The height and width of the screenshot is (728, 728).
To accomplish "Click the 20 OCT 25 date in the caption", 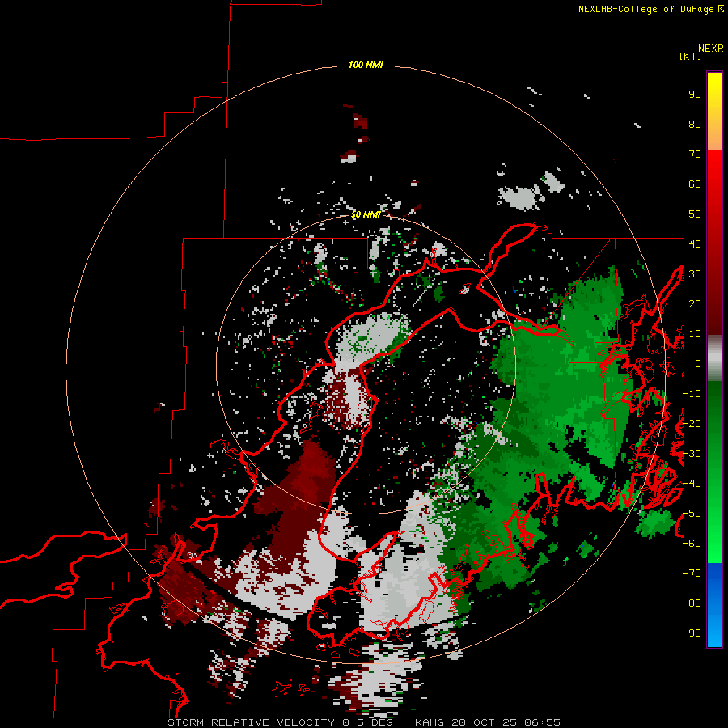I will coord(485,722).
